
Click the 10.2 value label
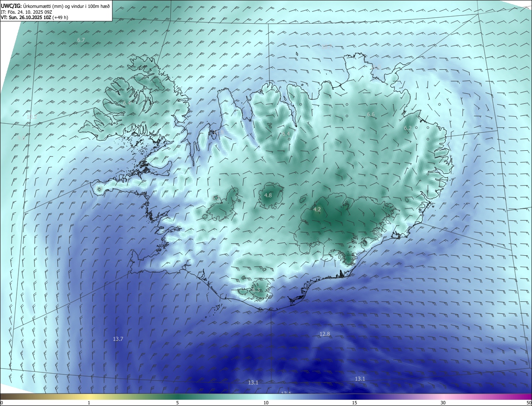pos(32,117)
